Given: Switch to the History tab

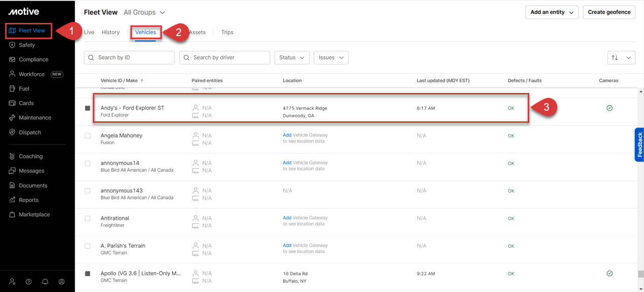Looking at the screenshot, I should [111, 33].
